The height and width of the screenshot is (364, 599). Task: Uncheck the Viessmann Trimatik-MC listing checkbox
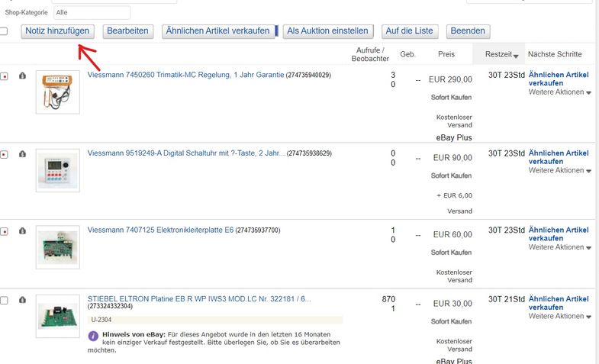[x=5, y=77]
